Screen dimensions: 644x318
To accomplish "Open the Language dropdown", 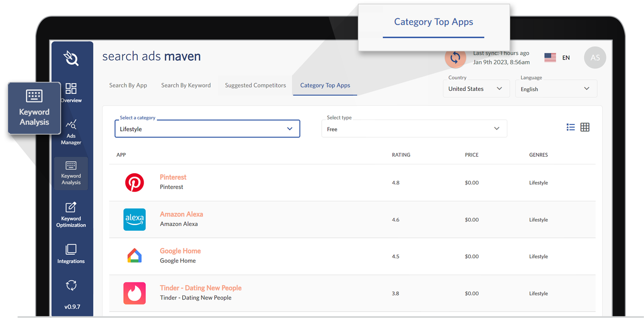I will click(x=556, y=89).
